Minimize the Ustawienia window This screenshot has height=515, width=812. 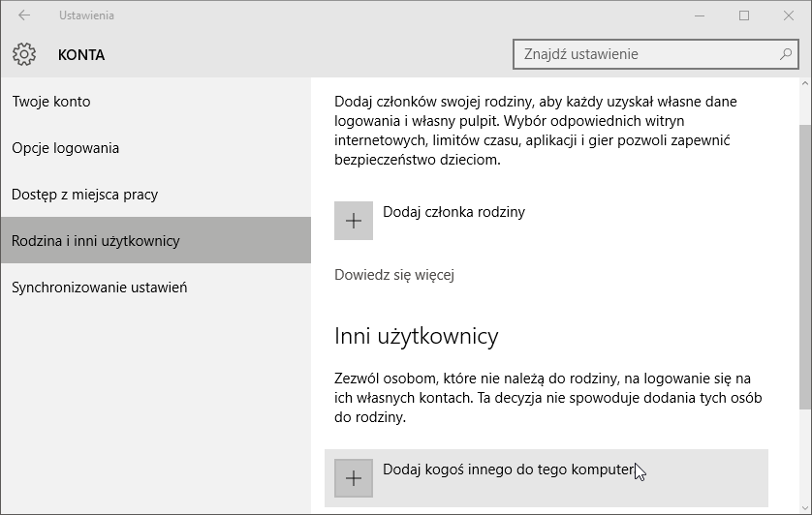pyautogui.click(x=700, y=15)
